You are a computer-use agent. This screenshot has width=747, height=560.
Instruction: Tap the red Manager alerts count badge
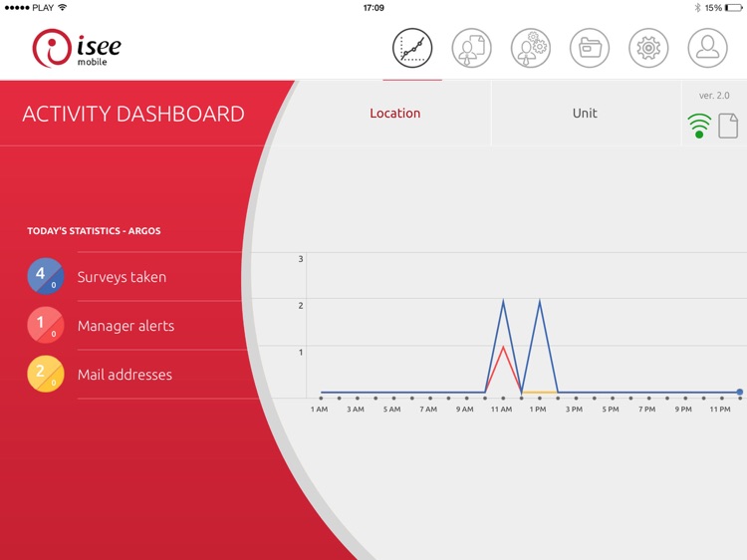point(45,325)
